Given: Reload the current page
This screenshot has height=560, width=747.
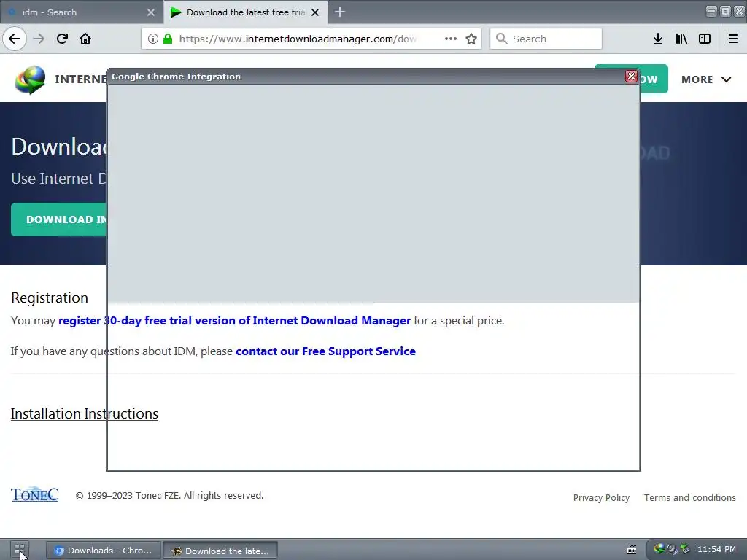Looking at the screenshot, I should 62,39.
